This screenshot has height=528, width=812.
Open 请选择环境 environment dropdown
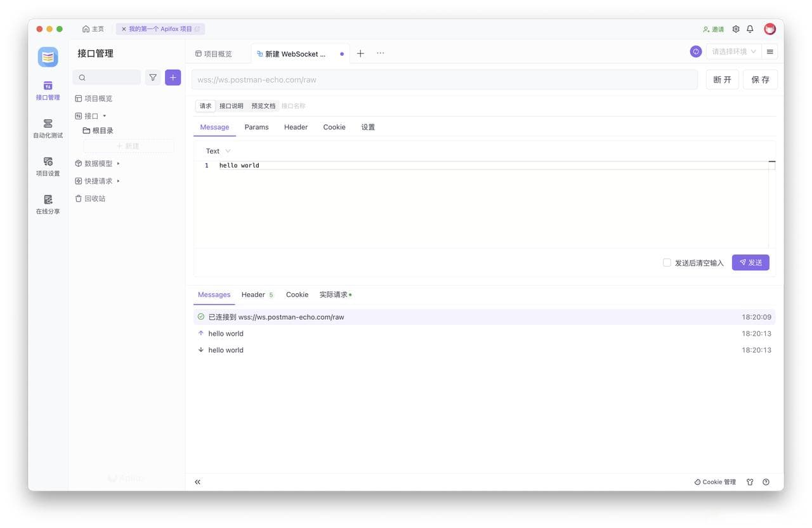pyautogui.click(x=734, y=51)
